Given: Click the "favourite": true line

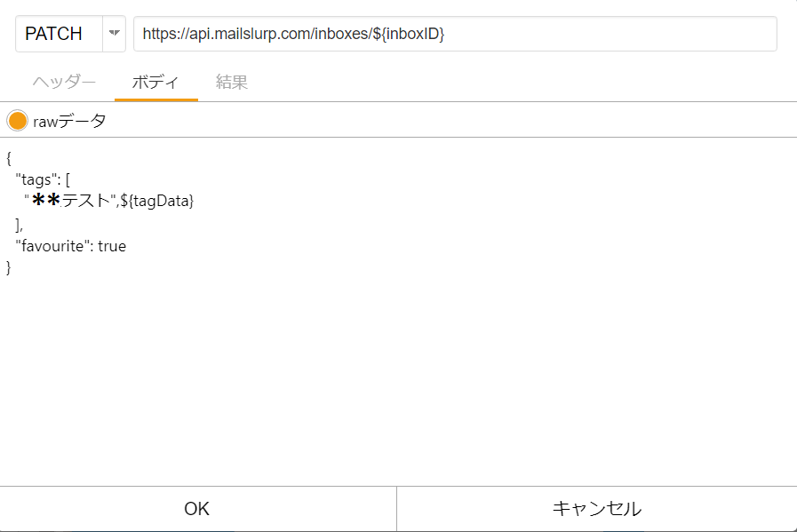Looking at the screenshot, I should pyautogui.click(x=71, y=246).
